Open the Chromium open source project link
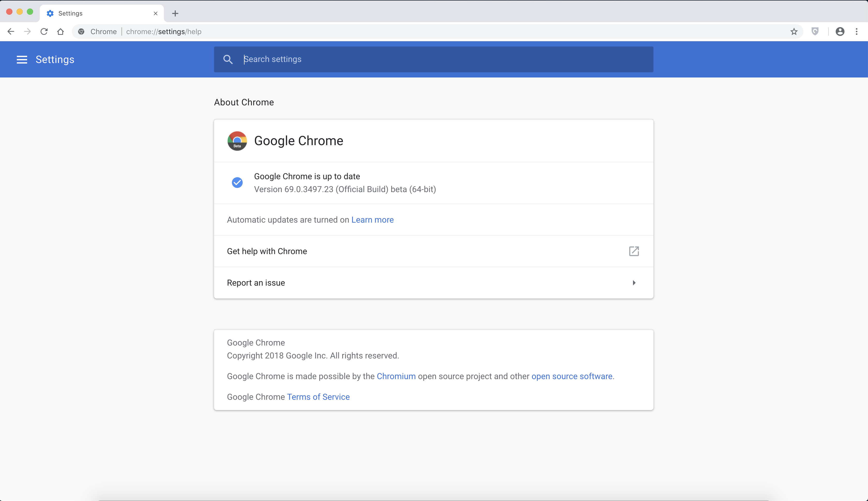 point(396,376)
